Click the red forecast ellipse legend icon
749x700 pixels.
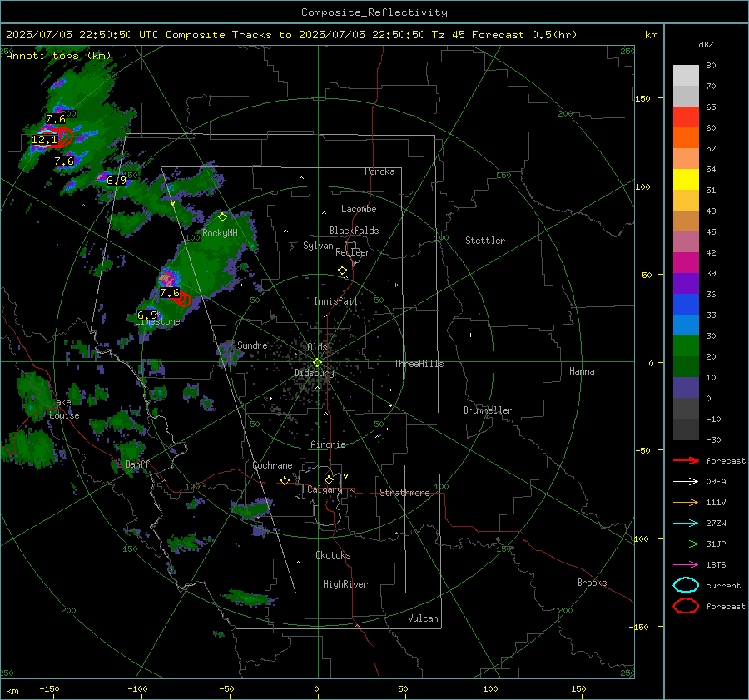pos(686,606)
